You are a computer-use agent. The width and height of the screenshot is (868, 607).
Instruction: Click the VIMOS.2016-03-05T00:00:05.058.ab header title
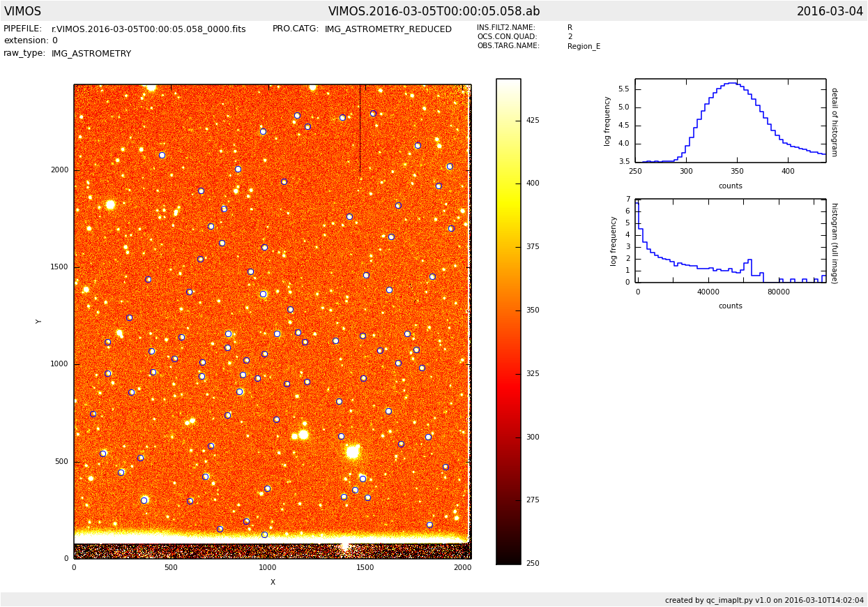click(x=434, y=12)
